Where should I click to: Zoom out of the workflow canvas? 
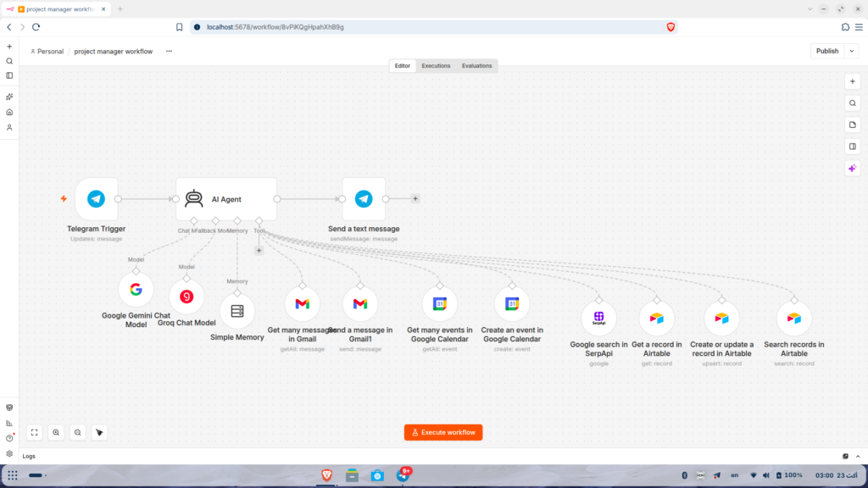click(x=77, y=433)
